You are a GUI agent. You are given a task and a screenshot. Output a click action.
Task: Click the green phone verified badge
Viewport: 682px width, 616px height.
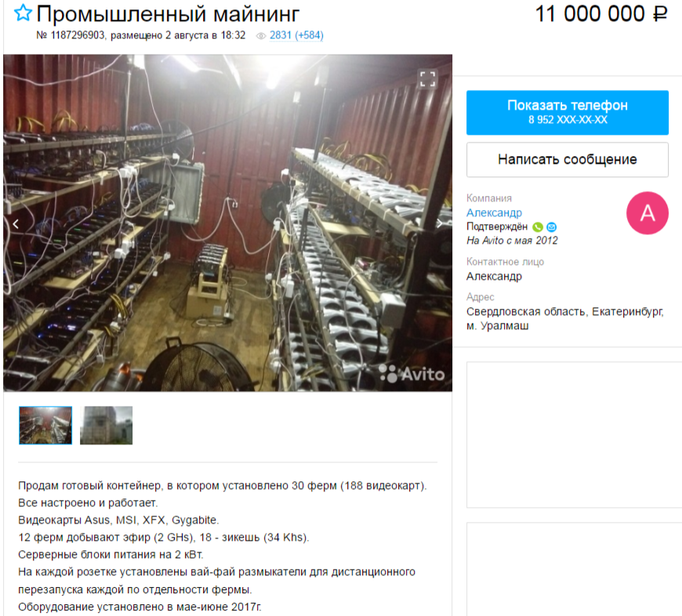coord(538,227)
